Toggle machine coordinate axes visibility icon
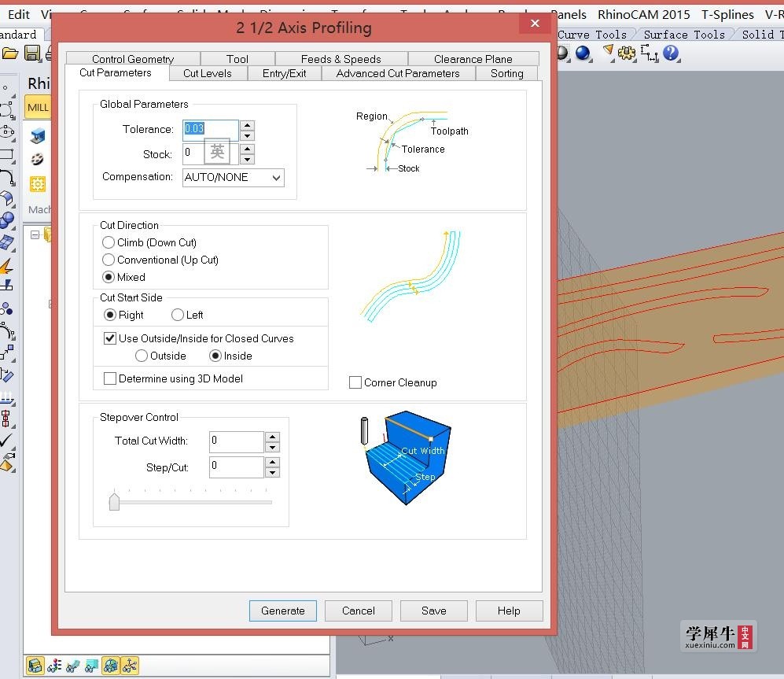 (x=130, y=666)
